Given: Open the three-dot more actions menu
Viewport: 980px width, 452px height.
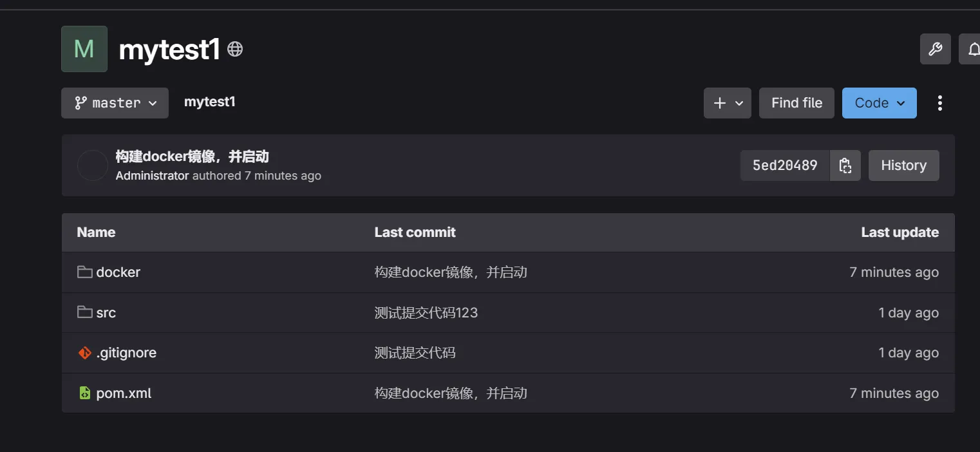Looking at the screenshot, I should (939, 103).
